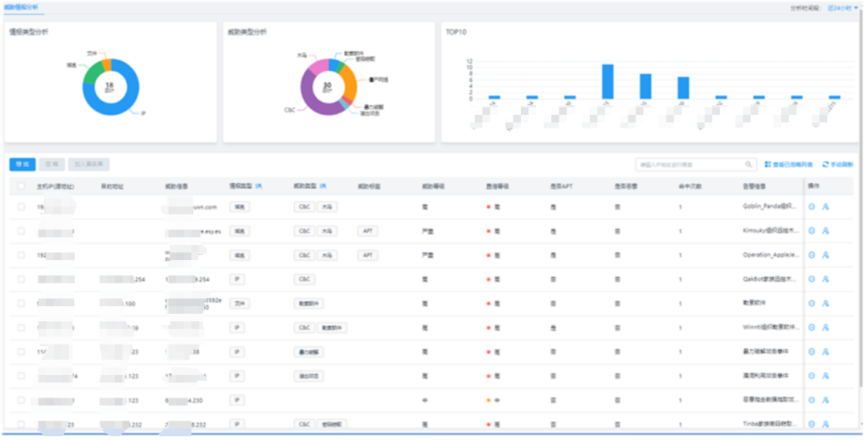Toggle the select-all checkbox in the table header
Image resolution: width=868 pixels, height=440 pixels.
point(21,186)
